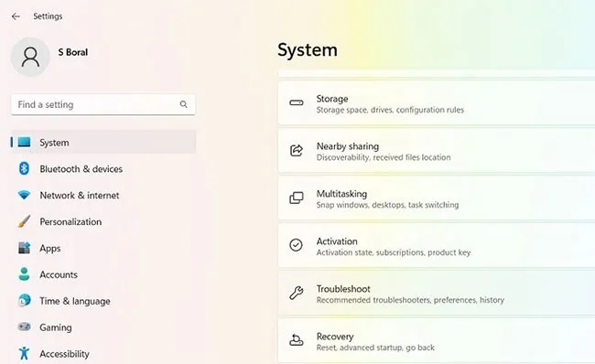This screenshot has width=595, height=364.
Task: Go to Network & internet
Action: [103, 196]
